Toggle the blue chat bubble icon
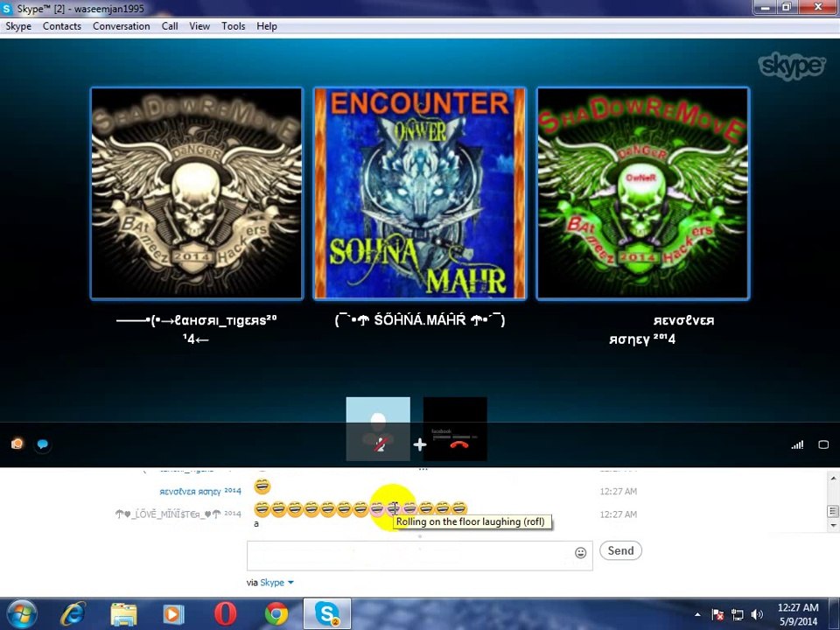Screen dimensions: 840x630 43,444
